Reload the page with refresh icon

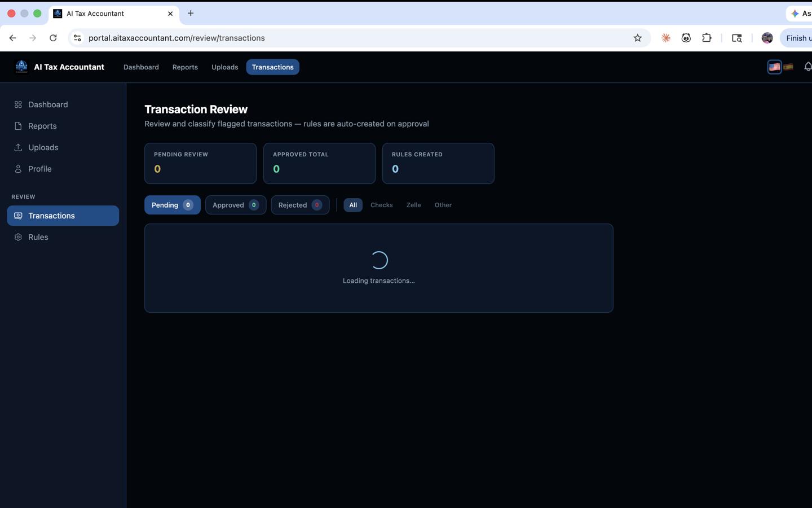[x=53, y=38]
